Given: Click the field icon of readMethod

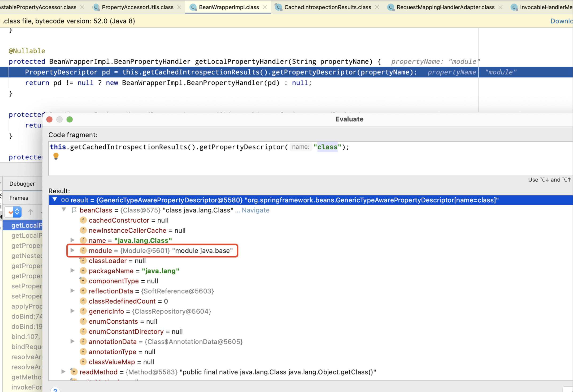Looking at the screenshot, I should tap(74, 372).
